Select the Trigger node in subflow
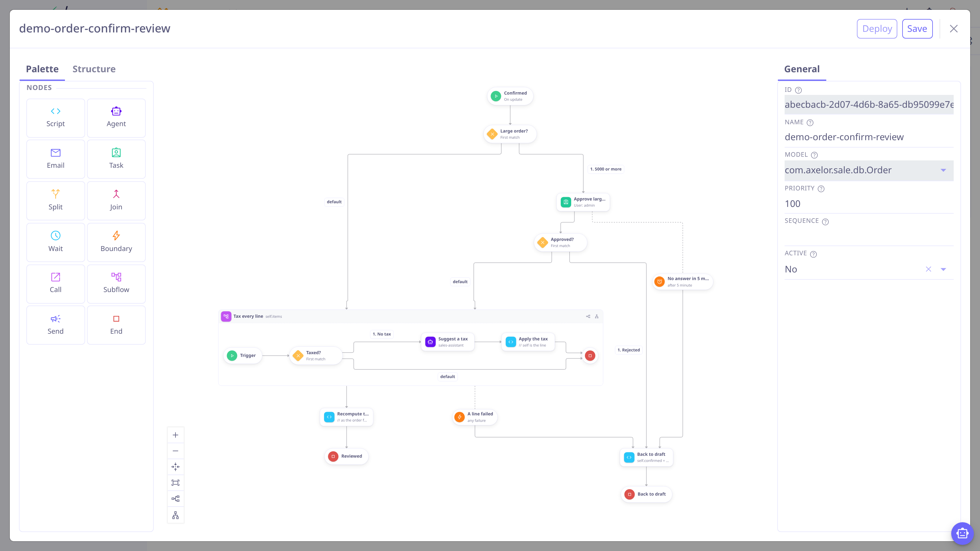The image size is (980, 551). click(x=242, y=355)
